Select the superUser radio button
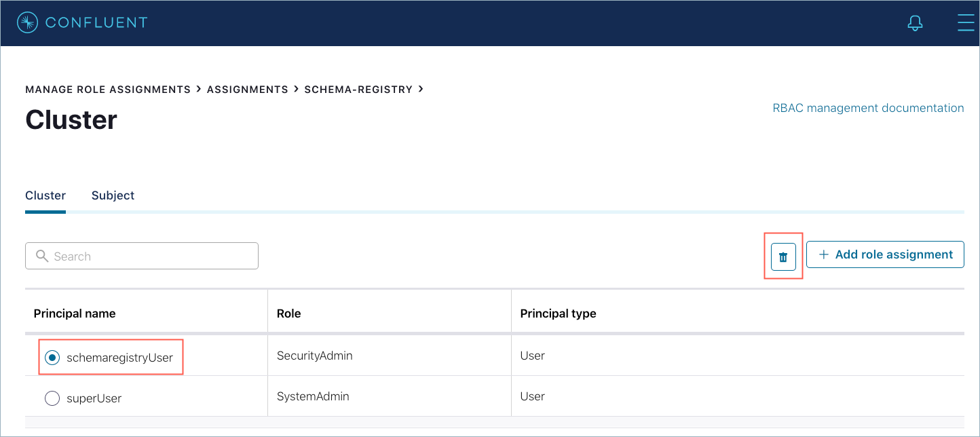This screenshot has width=980, height=437. [52, 398]
